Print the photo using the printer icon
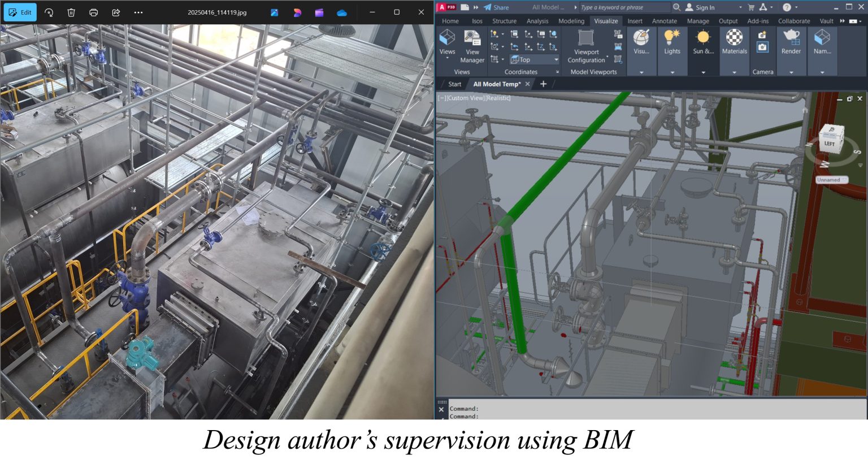 [94, 12]
